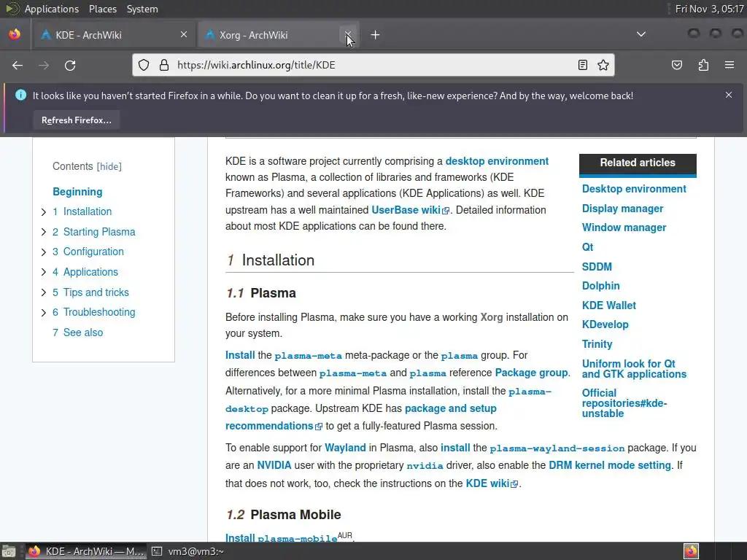The image size is (747, 560).
Task: Go to 1 Installation contents link
Action: pos(82,211)
